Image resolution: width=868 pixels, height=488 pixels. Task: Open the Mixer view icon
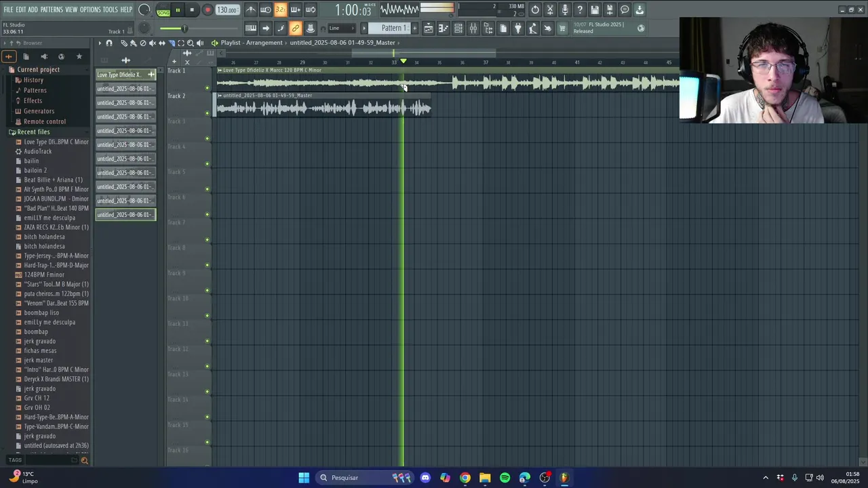coord(473,28)
